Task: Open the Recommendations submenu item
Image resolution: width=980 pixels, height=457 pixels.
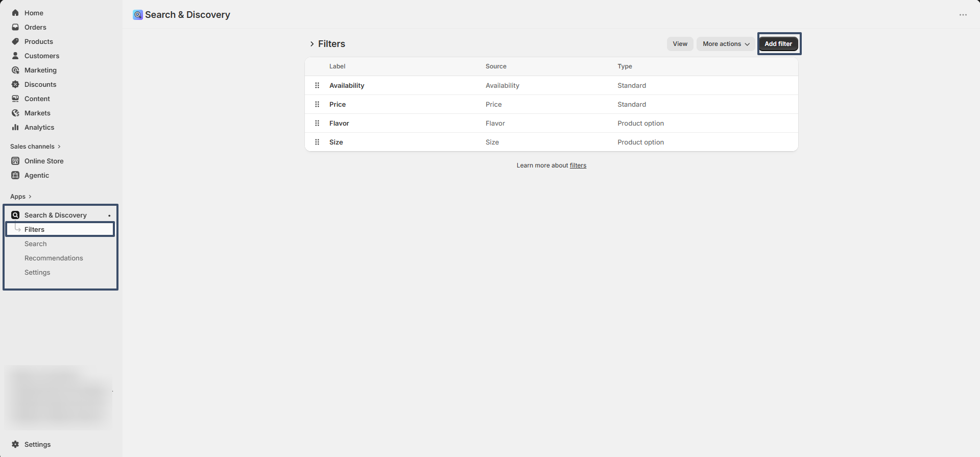Action: coord(54,258)
